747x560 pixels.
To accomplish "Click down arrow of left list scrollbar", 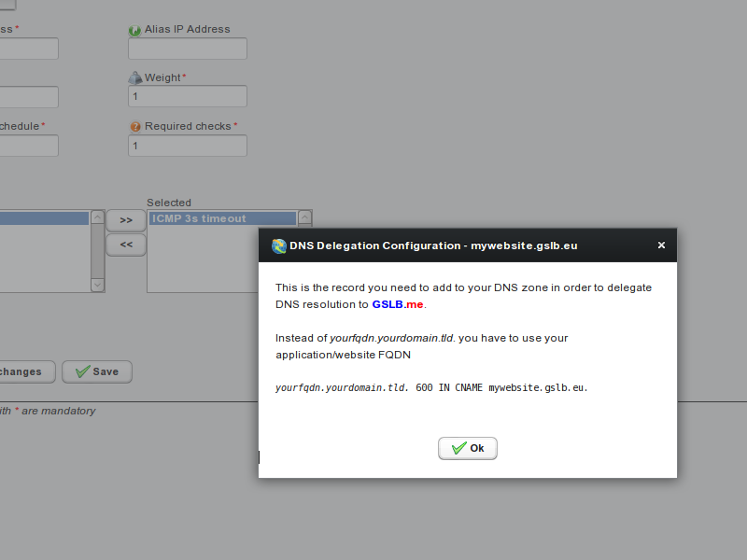I will 97,285.
